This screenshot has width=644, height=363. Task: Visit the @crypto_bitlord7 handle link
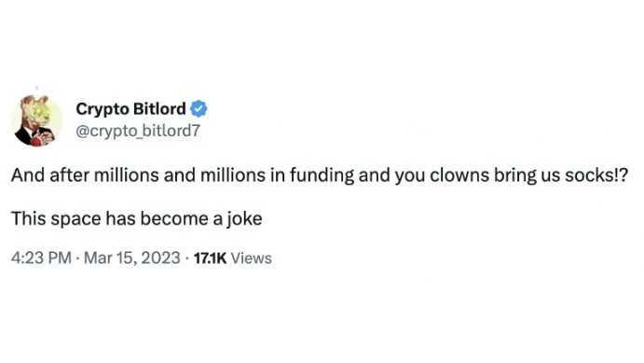(x=138, y=131)
